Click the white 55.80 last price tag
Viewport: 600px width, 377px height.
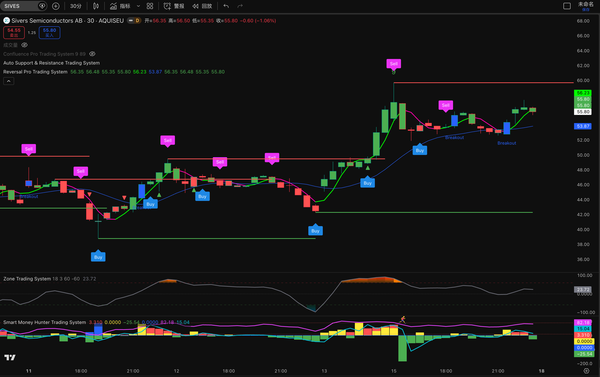[x=583, y=112]
